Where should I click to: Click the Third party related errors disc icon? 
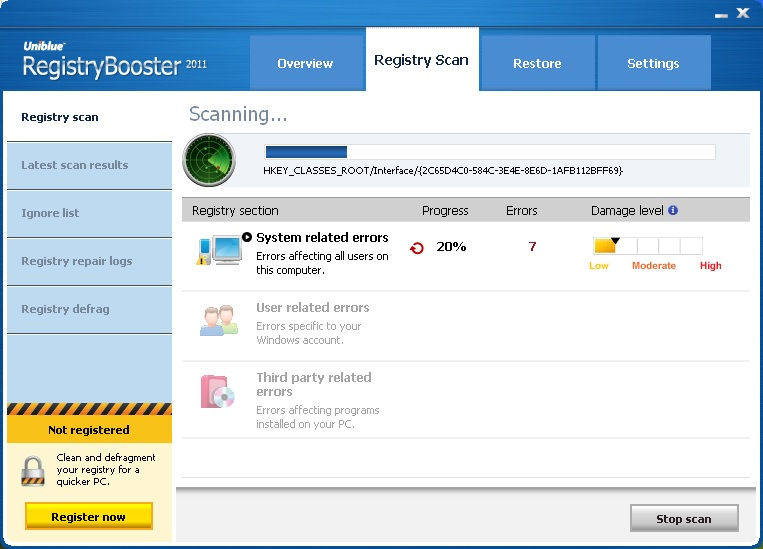(218, 391)
